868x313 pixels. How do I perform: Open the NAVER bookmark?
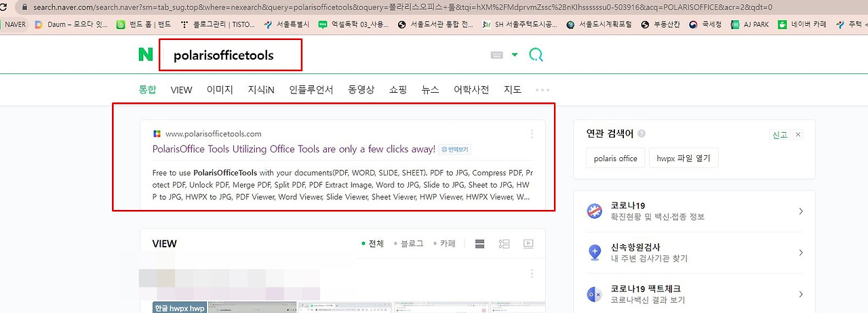coord(15,24)
